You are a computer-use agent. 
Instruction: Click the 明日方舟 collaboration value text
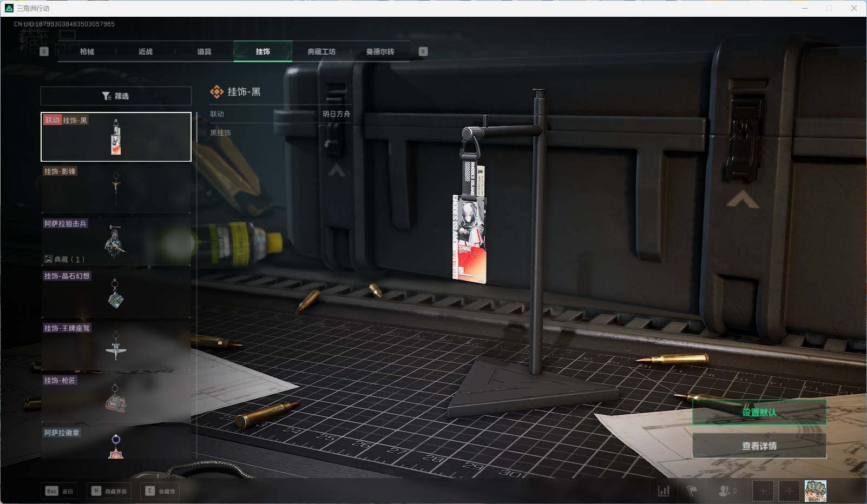[x=336, y=114]
